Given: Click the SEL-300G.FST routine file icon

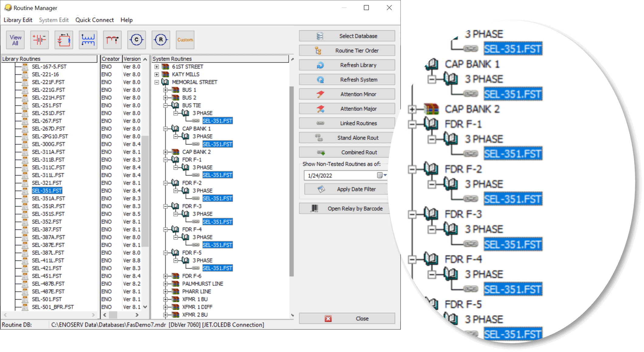Looking at the screenshot, I should (25, 144).
